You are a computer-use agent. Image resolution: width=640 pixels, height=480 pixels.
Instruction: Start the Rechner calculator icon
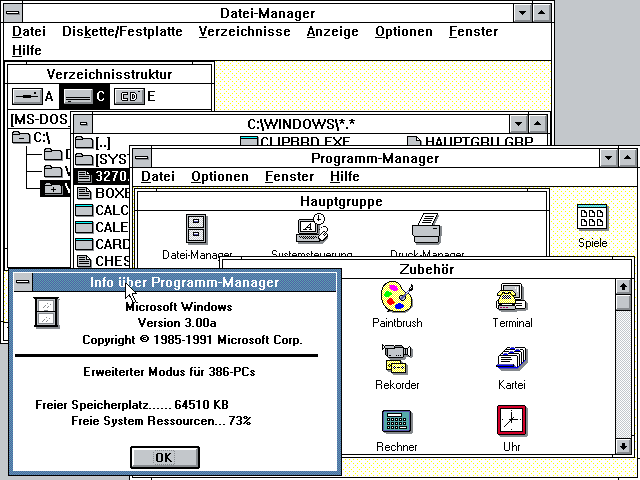coord(397,422)
